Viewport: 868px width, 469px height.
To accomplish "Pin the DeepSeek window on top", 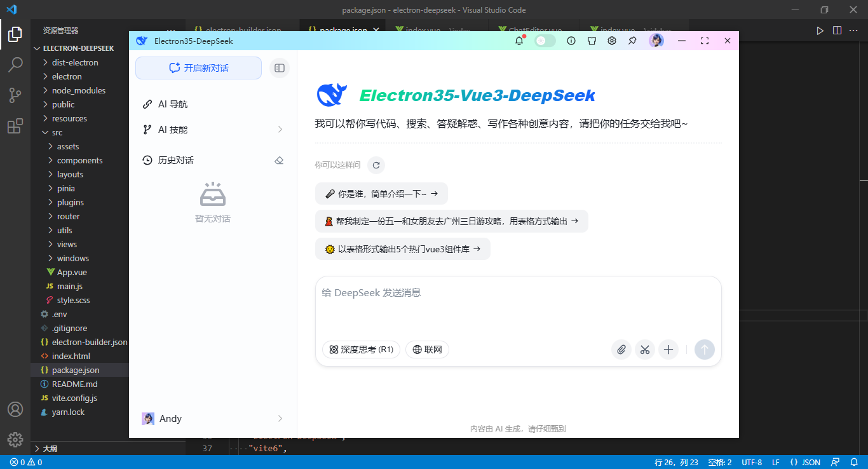I will coord(632,41).
